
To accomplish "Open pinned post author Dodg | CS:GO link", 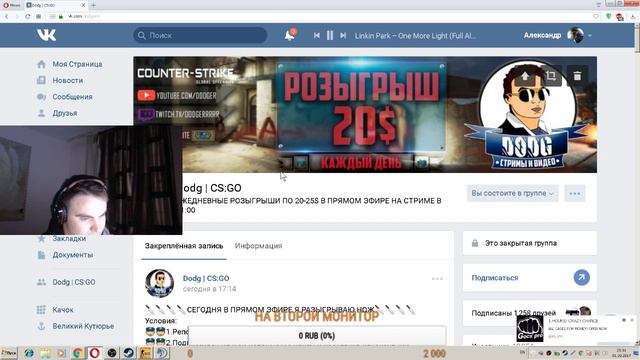I will pyautogui.click(x=206, y=278).
